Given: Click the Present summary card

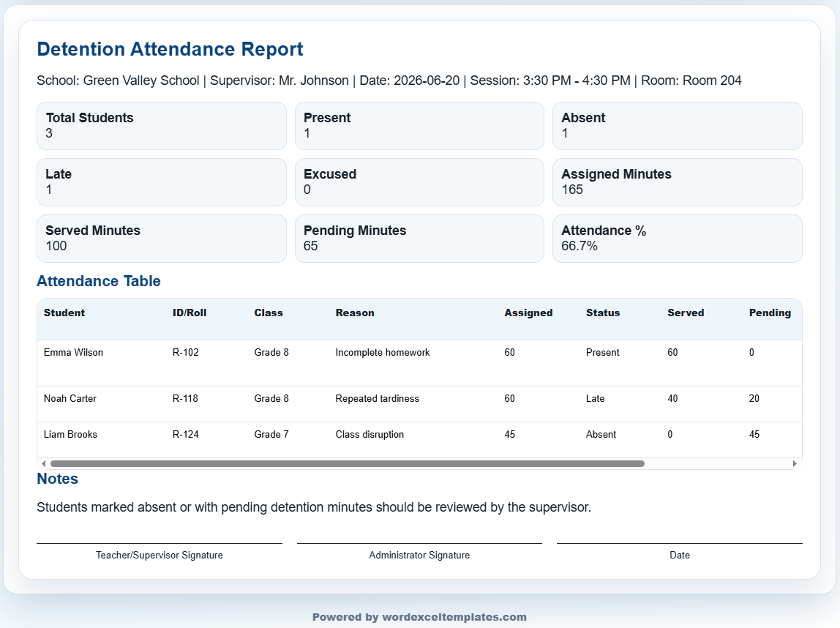Looking at the screenshot, I should point(419,126).
